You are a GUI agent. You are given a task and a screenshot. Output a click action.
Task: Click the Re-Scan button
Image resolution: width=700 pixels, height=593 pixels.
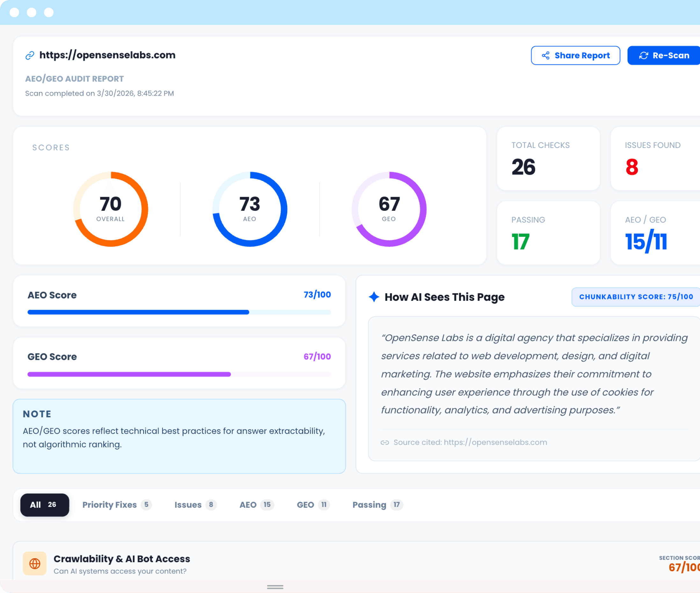tap(664, 55)
